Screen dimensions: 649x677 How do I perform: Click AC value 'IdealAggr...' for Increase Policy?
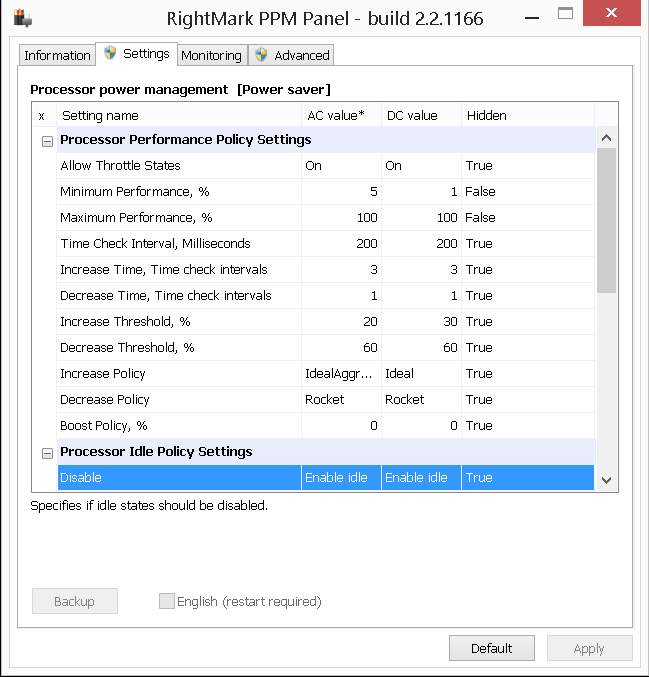tap(341, 373)
